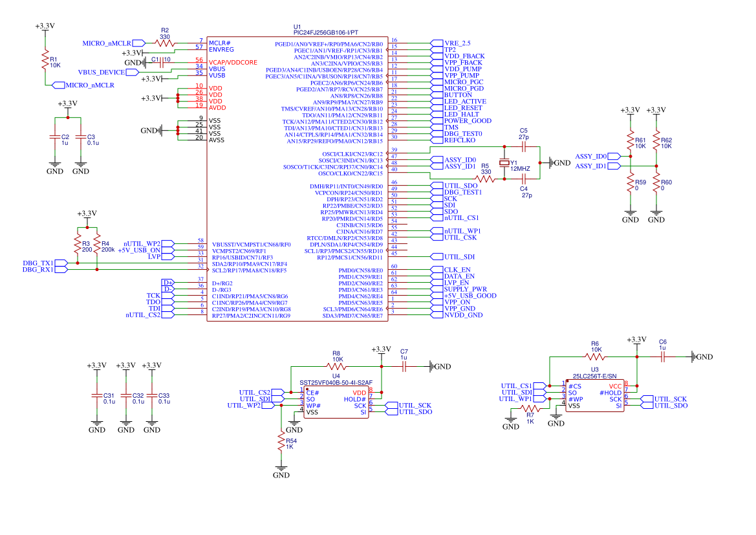Click the U1 PIC24FJ256GB106 chip body
The width and height of the screenshot is (756, 535).
[x=297, y=179]
